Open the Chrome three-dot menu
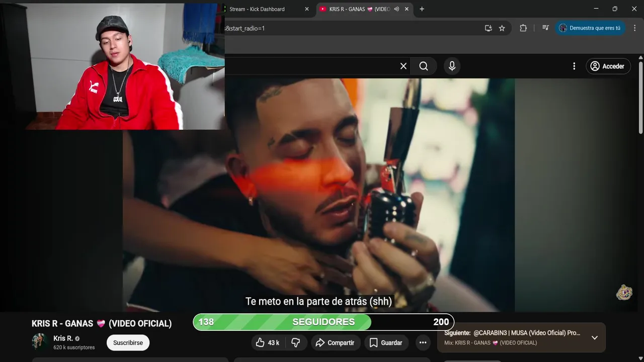Screen dimensions: 644x362 tap(634, 28)
